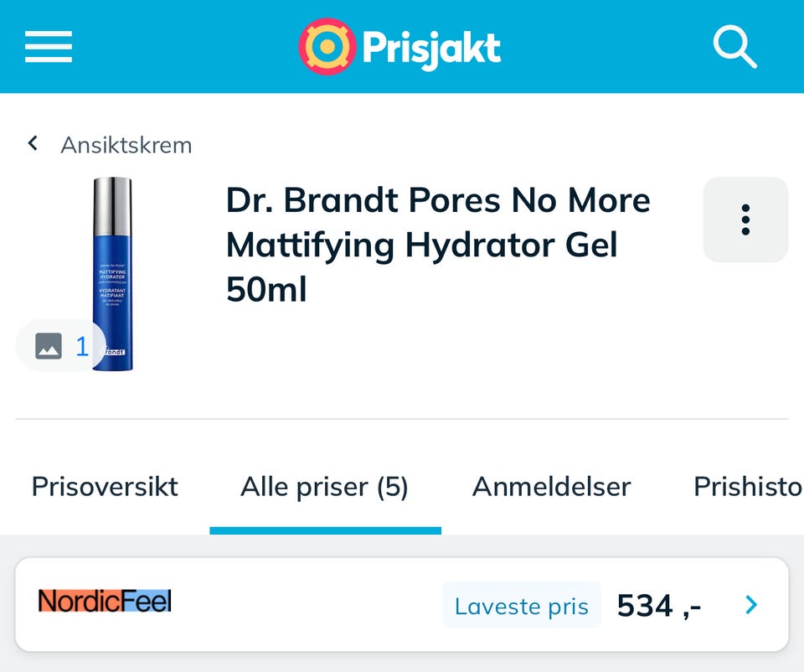The height and width of the screenshot is (672, 804).
Task: Open the hamburger menu
Action: click(x=49, y=47)
